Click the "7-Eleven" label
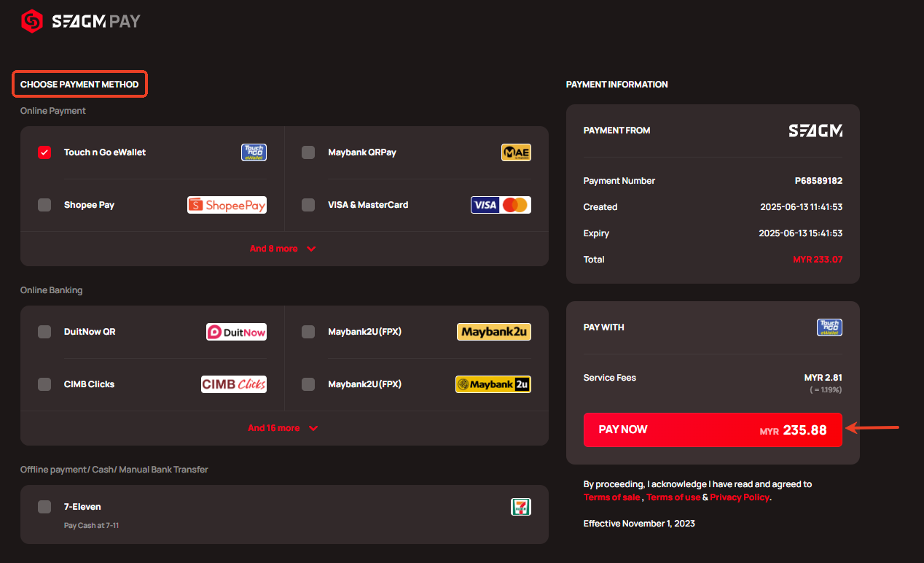This screenshot has height=563, width=924. pyautogui.click(x=82, y=507)
